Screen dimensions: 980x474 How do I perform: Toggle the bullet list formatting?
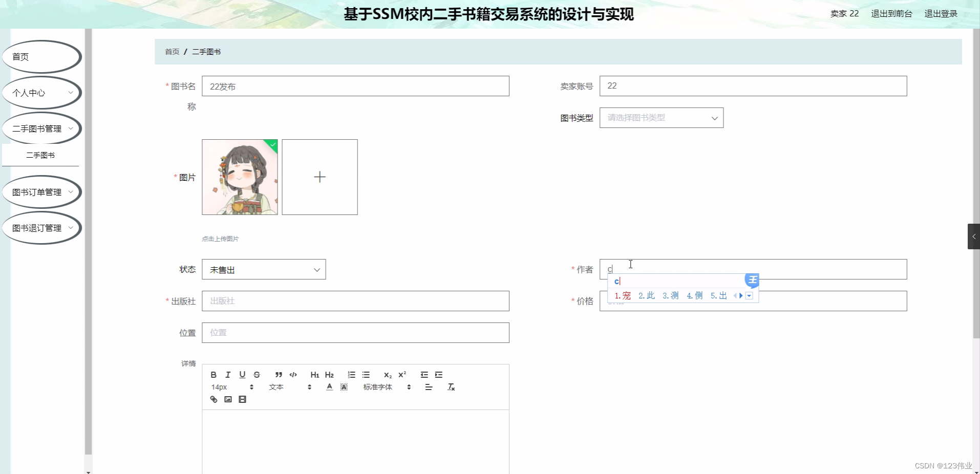[x=366, y=375]
